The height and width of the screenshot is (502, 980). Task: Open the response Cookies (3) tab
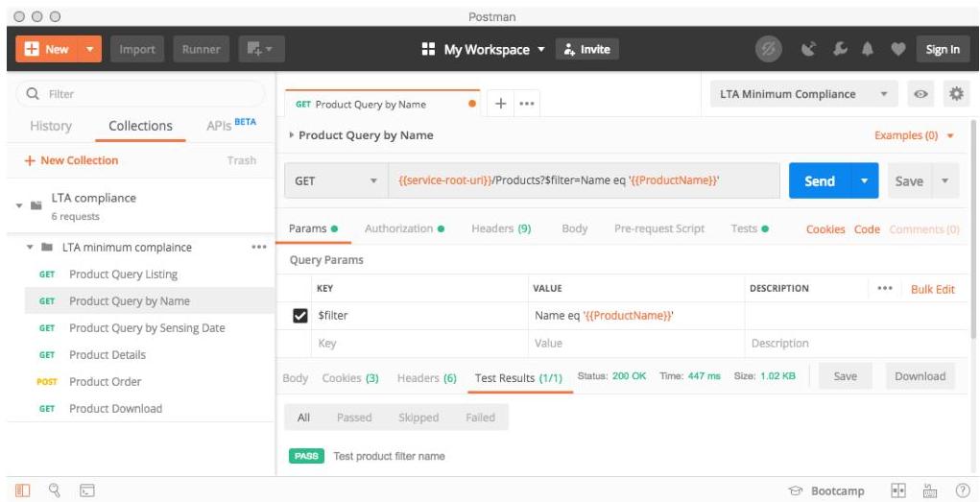coord(350,377)
